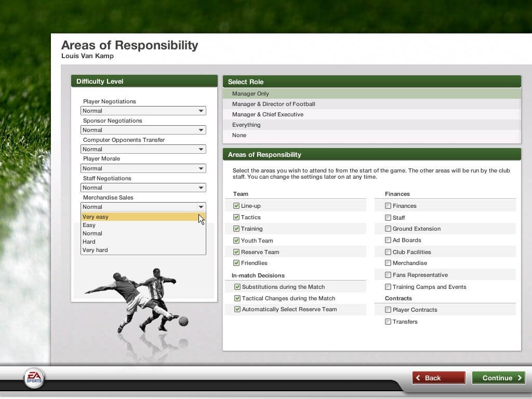Disable the Friendlies checkbox
Viewport: 532px width, 399px height.
click(x=236, y=263)
